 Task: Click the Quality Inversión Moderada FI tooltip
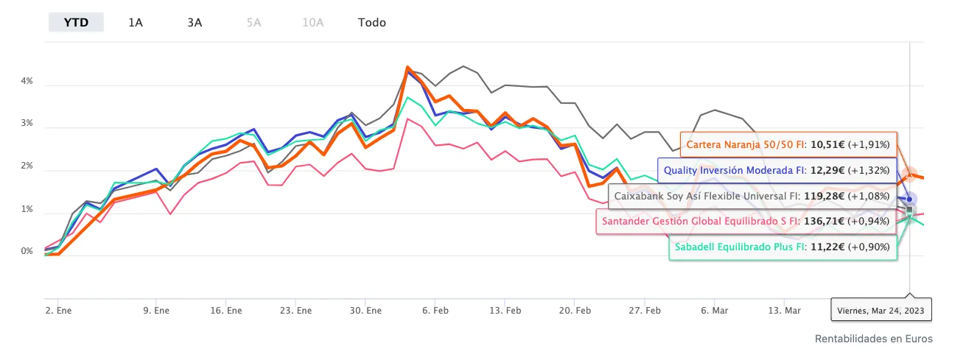click(777, 170)
